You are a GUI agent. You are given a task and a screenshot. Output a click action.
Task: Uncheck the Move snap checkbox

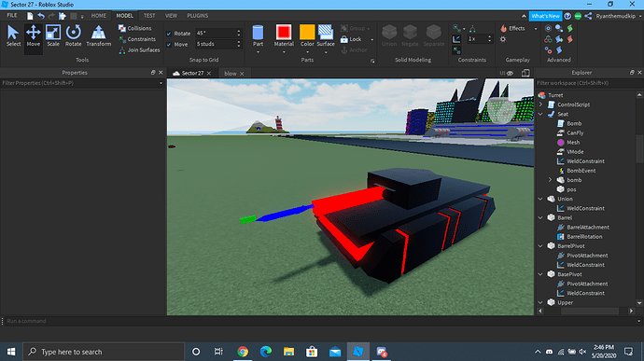point(169,45)
